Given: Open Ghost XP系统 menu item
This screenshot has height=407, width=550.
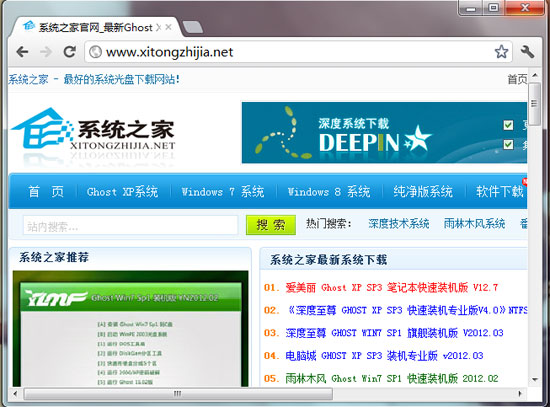Looking at the screenshot, I should click(x=122, y=192).
